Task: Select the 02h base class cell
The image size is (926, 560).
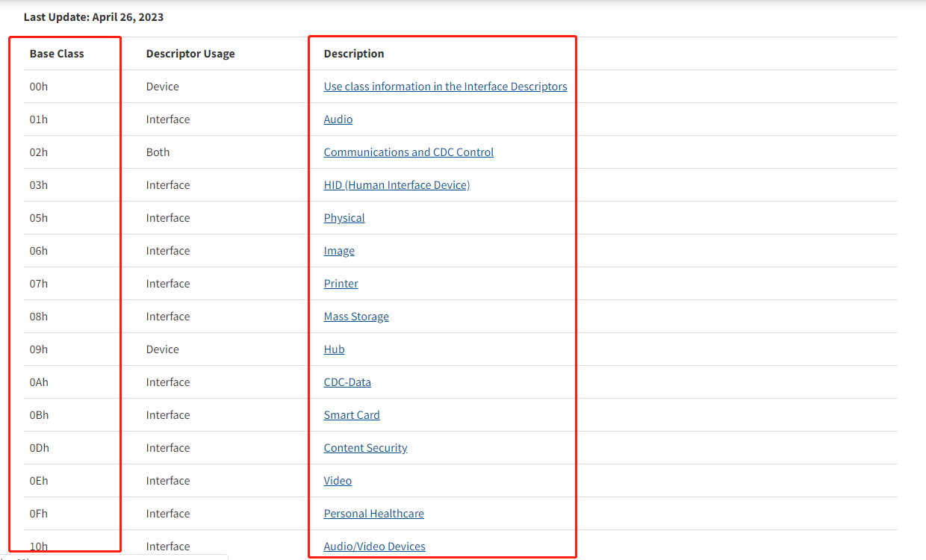Action: (x=39, y=152)
